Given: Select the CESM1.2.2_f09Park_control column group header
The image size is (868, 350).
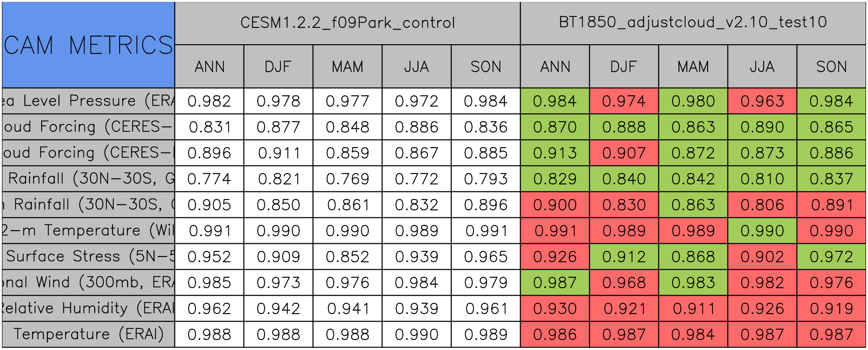Looking at the screenshot, I should [x=348, y=23].
